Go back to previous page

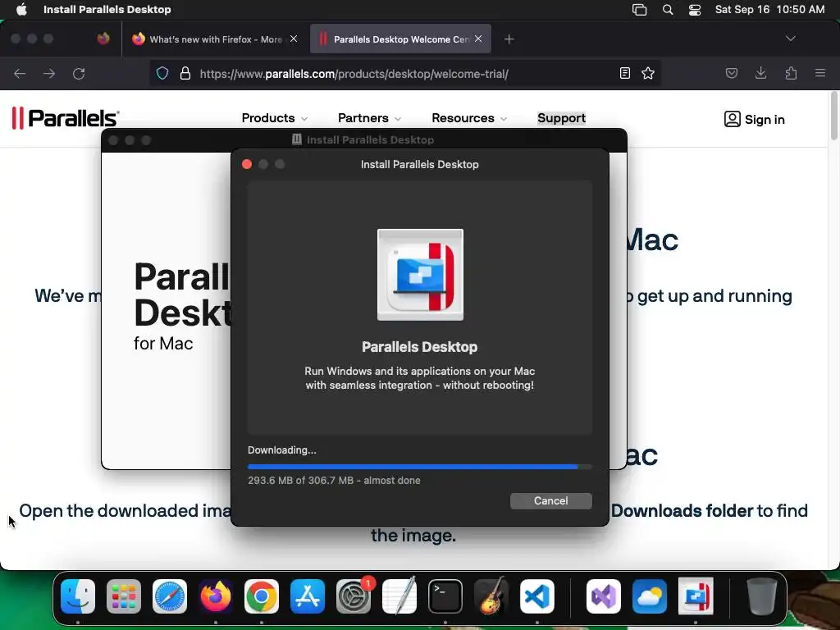[20, 73]
